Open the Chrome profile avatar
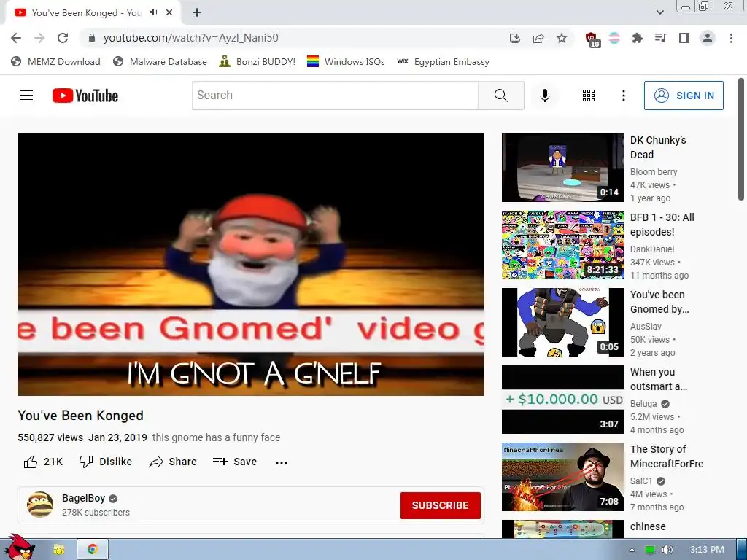Image resolution: width=747 pixels, height=560 pixels. (x=708, y=38)
